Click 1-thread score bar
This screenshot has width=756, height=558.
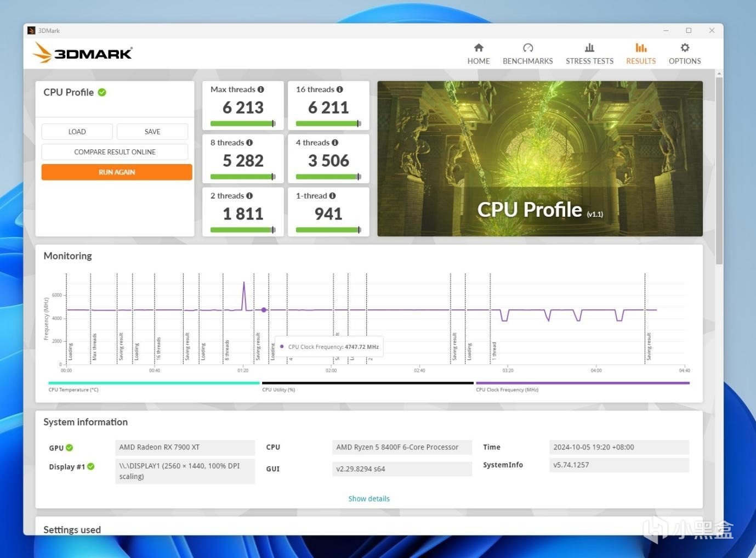pyautogui.click(x=328, y=230)
